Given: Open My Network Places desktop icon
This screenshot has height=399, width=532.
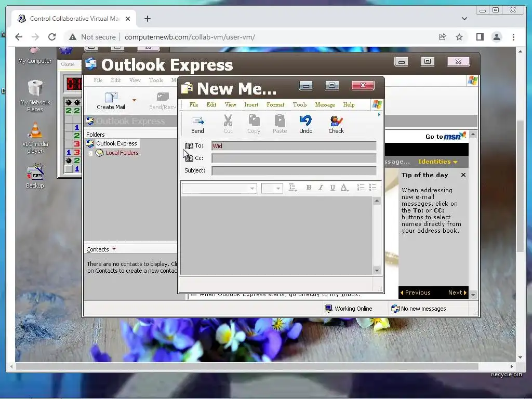Looking at the screenshot, I should tap(35, 96).
